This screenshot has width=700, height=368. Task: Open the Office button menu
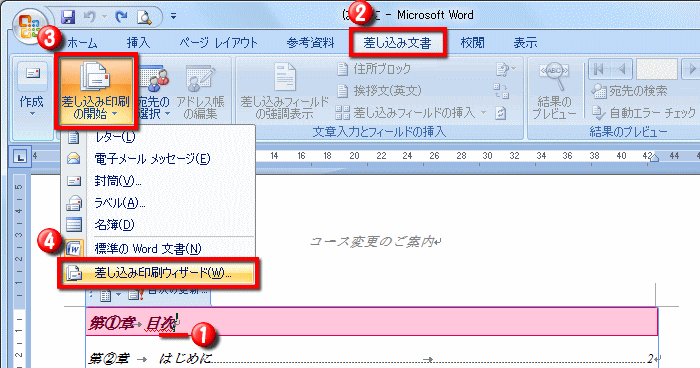[29, 25]
